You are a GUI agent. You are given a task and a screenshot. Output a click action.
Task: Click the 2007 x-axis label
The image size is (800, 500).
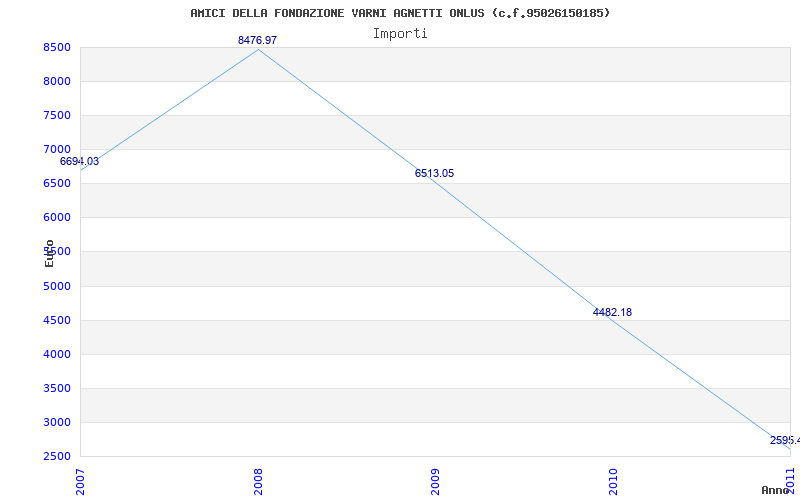[x=80, y=482]
